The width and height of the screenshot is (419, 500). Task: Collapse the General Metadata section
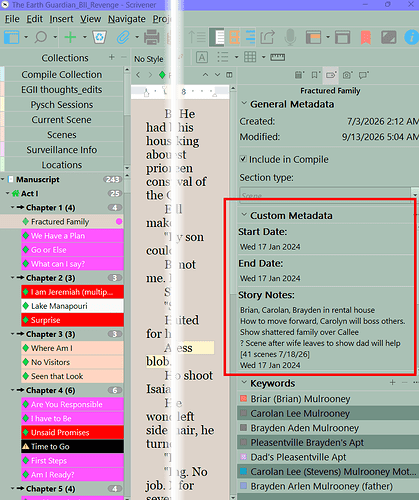[244, 104]
